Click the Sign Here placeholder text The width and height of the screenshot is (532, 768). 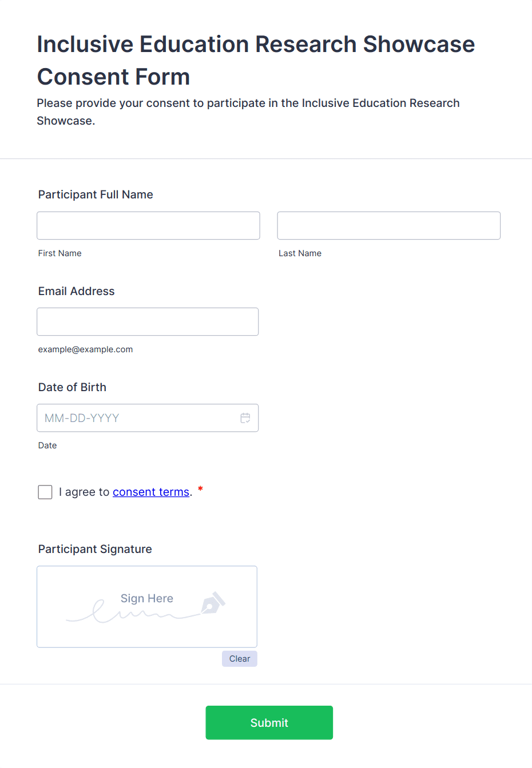[x=147, y=598]
